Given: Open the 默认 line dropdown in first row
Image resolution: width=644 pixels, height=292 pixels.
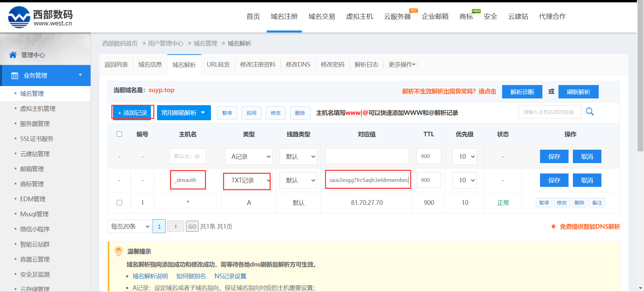Looking at the screenshot, I should pos(299,156).
